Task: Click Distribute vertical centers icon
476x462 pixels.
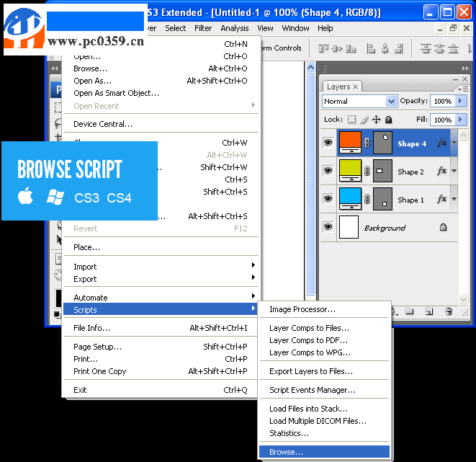Action: [x=439, y=48]
